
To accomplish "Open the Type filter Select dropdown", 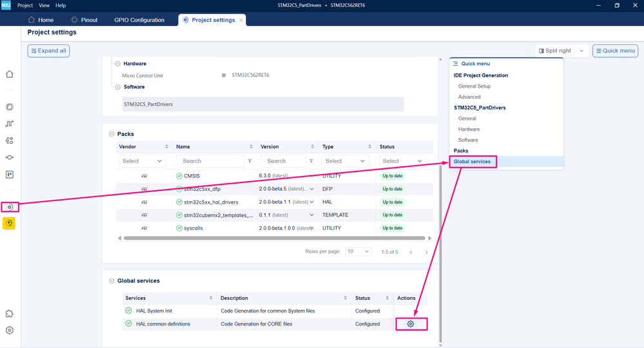I will click(346, 161).
